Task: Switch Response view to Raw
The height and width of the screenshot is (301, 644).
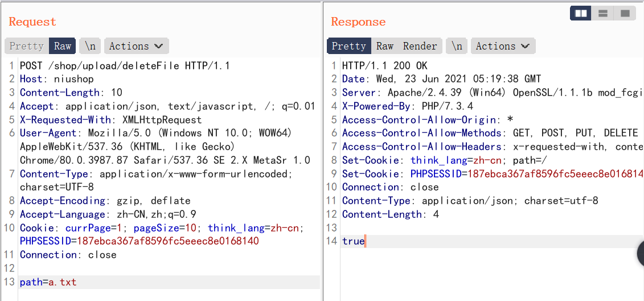Action: click(x=385, y=46)
